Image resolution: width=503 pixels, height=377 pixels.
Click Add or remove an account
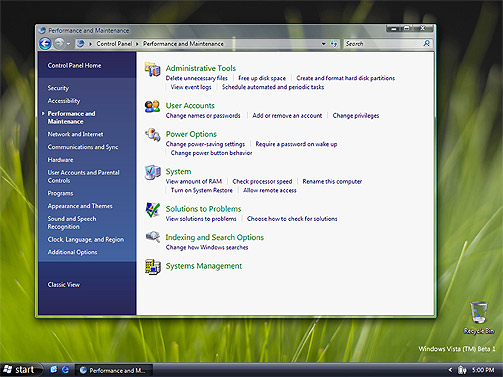[287, 116]
